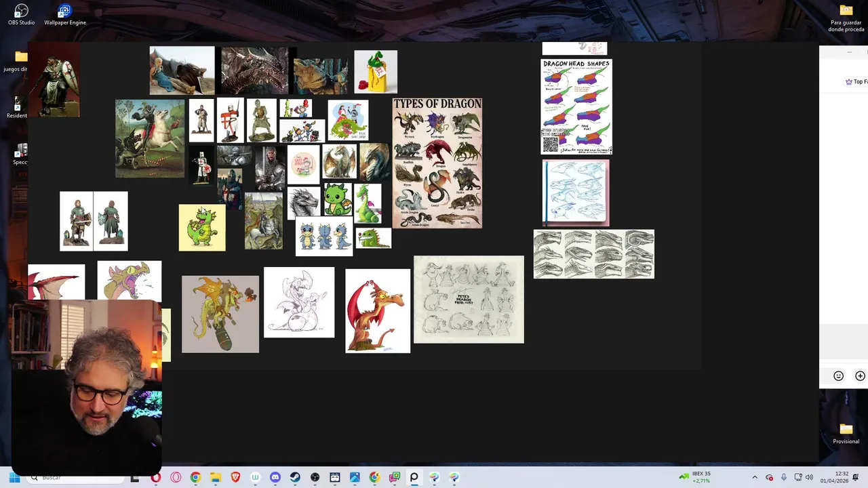Viewport: 868px width, 488px height.
Task: Open the Provisional folder on the desktop
Action: click(846, 433)
